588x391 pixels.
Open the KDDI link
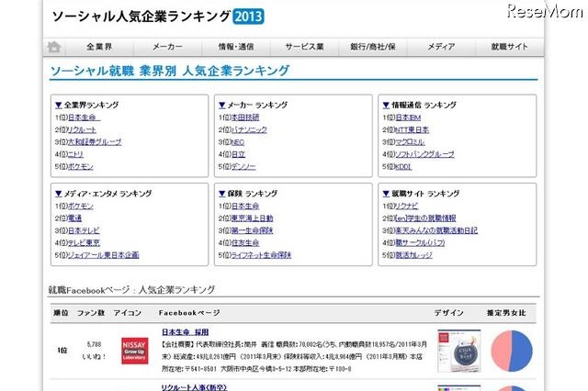[403, 167]
